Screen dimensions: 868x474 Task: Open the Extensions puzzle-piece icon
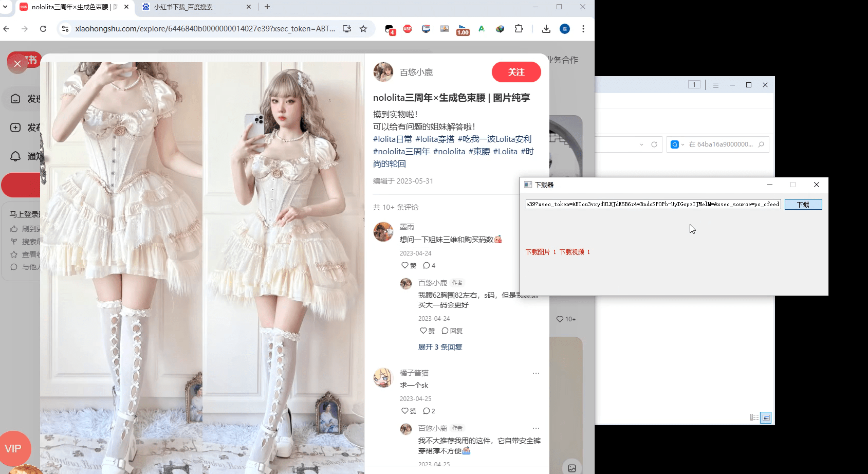[519, 29]
